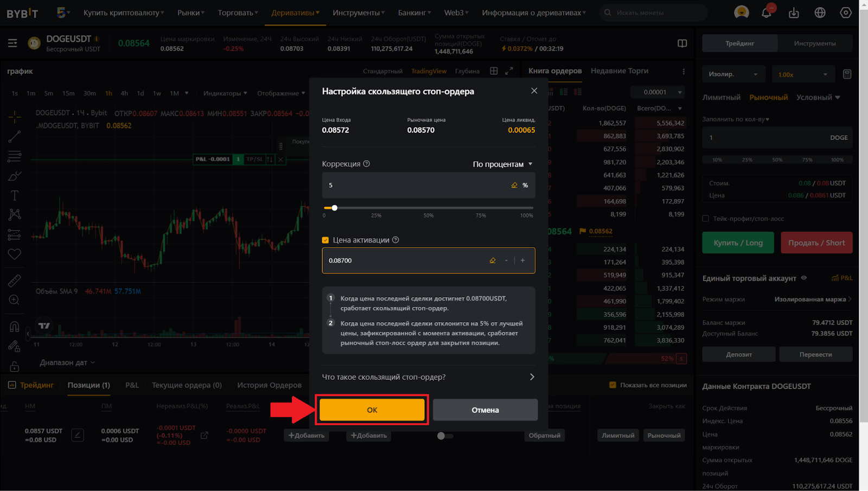868x491 pixels.
Task: Click the lock drawings chart icon
Action: tap(15, 367)
